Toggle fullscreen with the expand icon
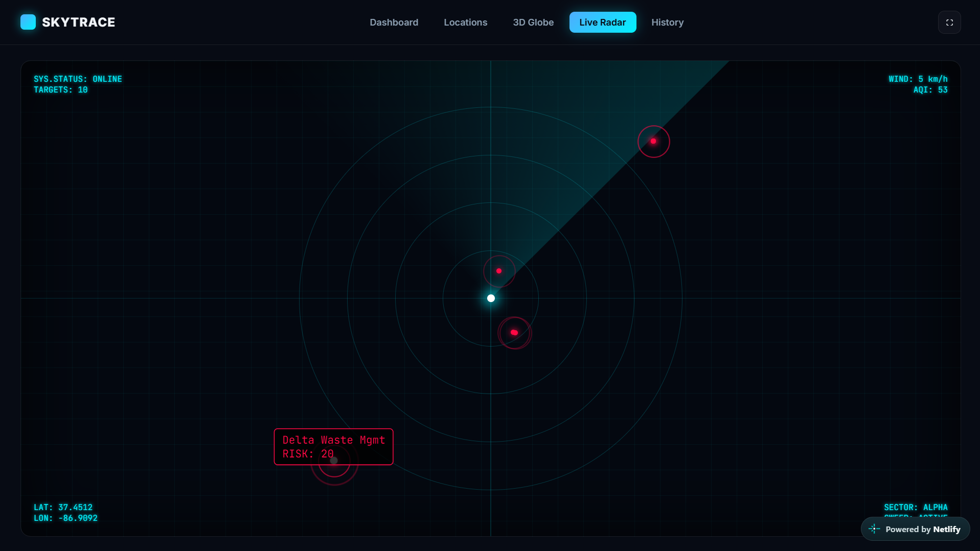Screen dimensions: 980x551 tap(949, 22)
